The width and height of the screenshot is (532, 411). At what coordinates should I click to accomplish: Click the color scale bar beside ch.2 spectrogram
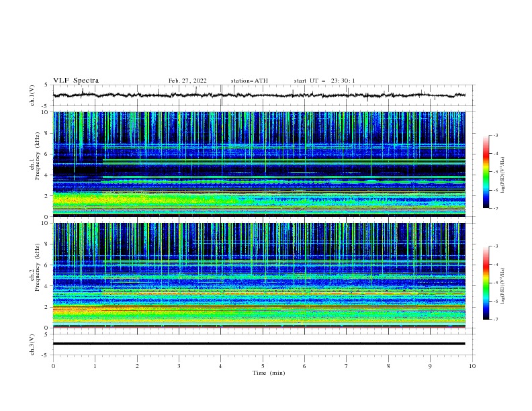pyautogui.click(x=486, y=283)
